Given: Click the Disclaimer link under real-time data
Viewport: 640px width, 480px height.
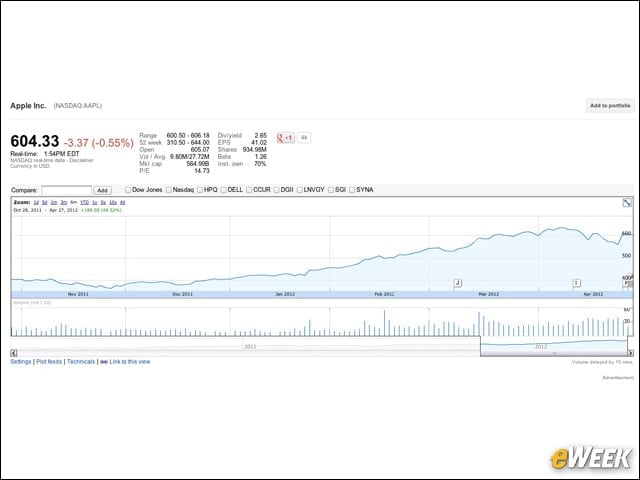Looking at the screenshot, I should (81, 160).
